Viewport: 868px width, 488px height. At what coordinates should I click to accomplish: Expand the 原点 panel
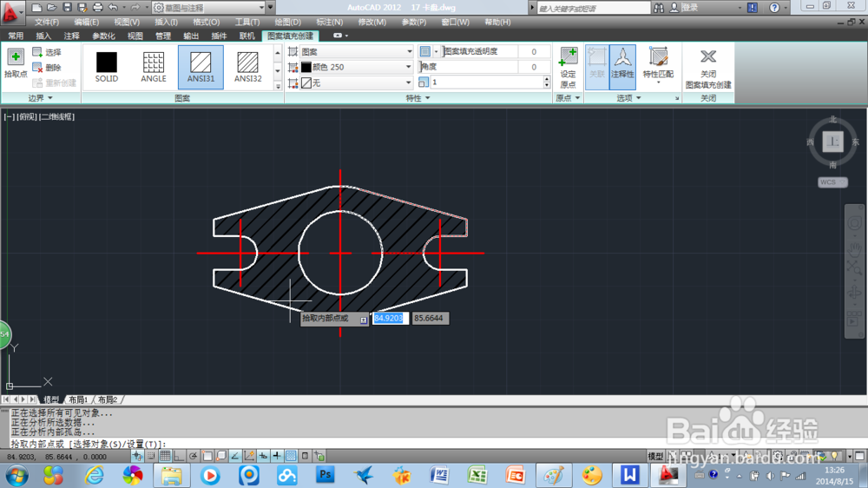[x=568, y=98]
